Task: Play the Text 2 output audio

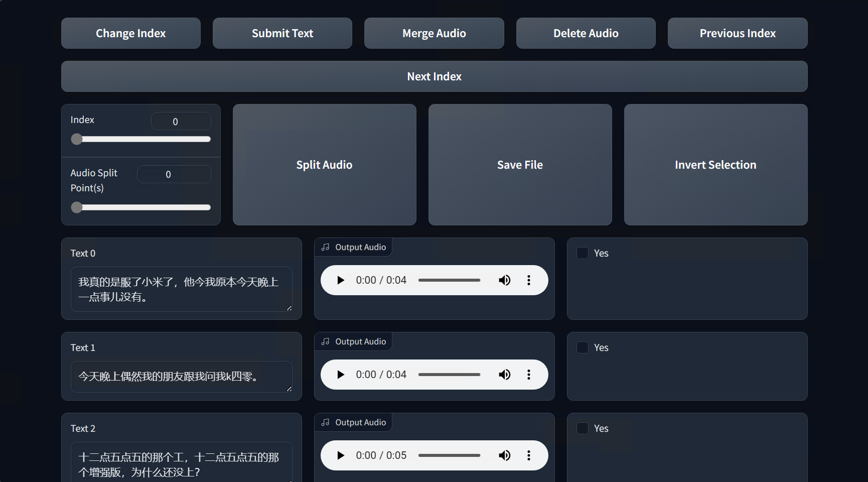Action: [x=341, y=455]
